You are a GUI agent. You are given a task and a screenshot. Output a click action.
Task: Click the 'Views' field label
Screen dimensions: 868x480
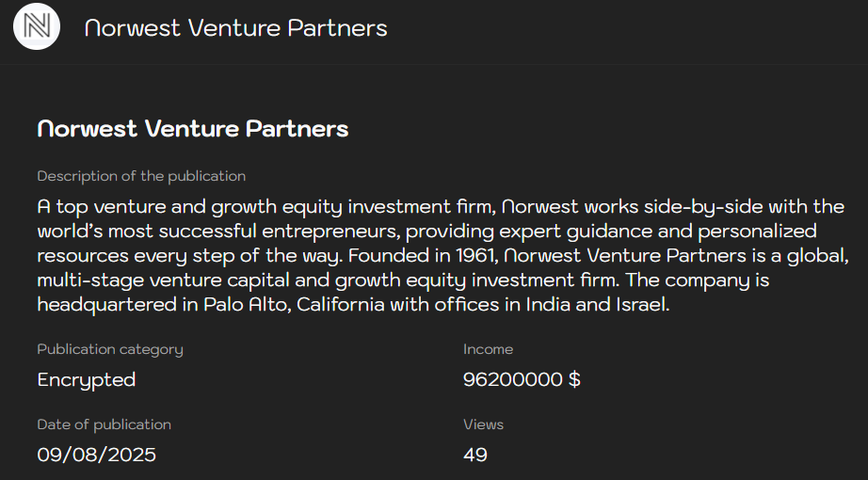483,424
